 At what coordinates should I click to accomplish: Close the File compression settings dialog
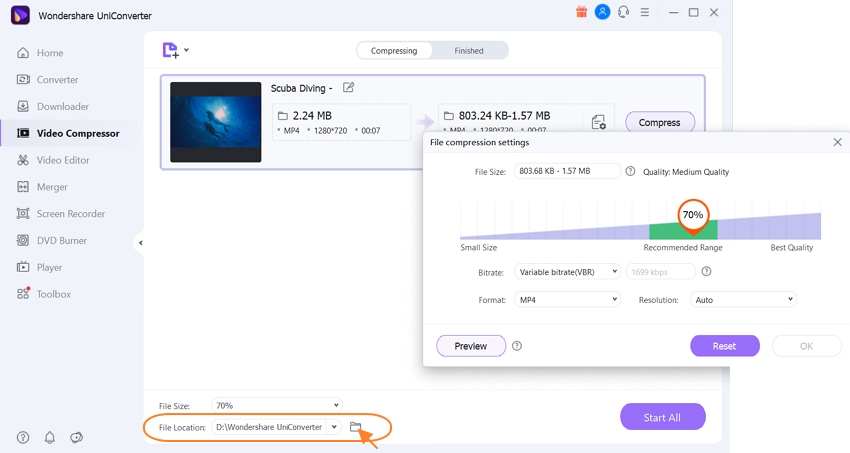[838, 142]
